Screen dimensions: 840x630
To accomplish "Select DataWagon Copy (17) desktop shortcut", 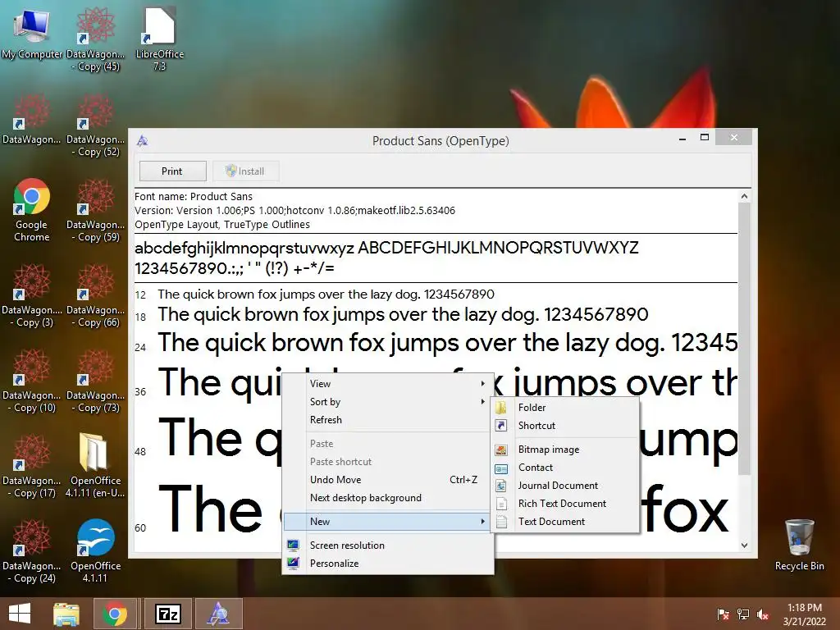I will point(32,466).
